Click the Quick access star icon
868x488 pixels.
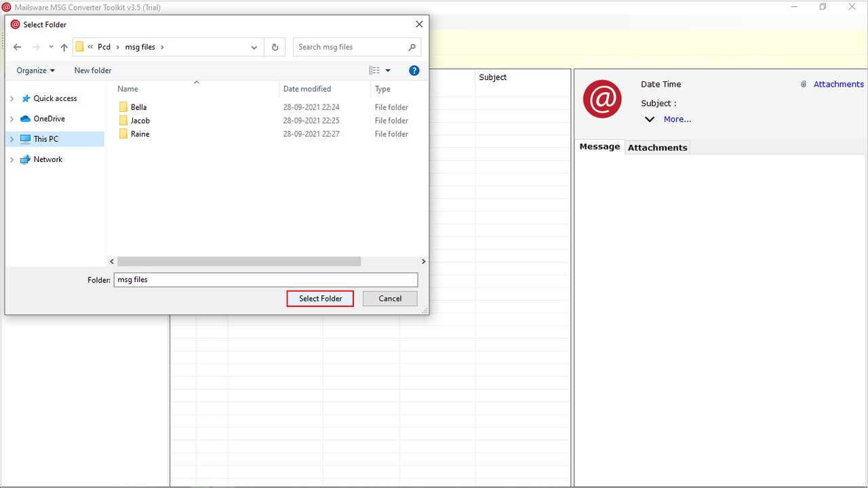26,98
